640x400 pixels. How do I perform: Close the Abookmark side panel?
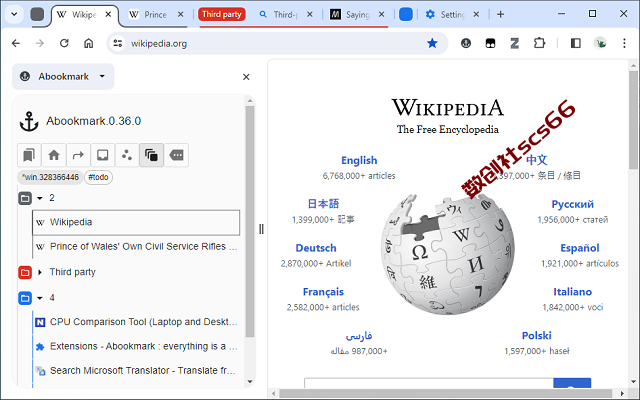coord(246,77)
